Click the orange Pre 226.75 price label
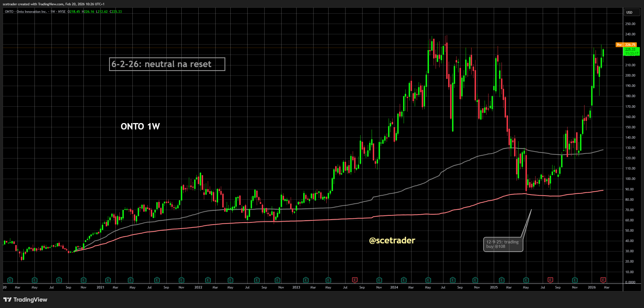This screenshot has width=644, height=308. pyautogui.click(x=626, y=45)
